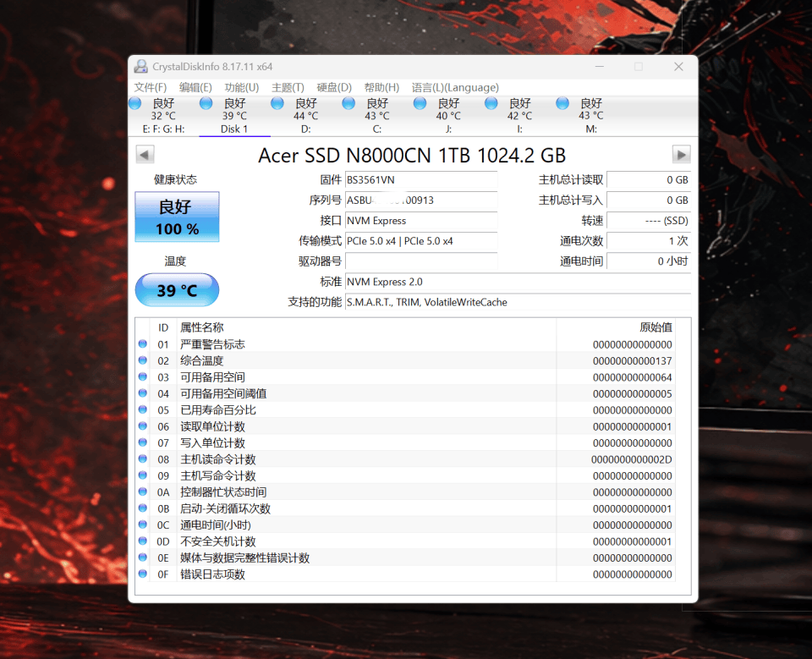Image resolution: width=812 pixels, height=659 pixels.
Task: Select the right arrow to view next disk
Action: [x=682, y=154]
